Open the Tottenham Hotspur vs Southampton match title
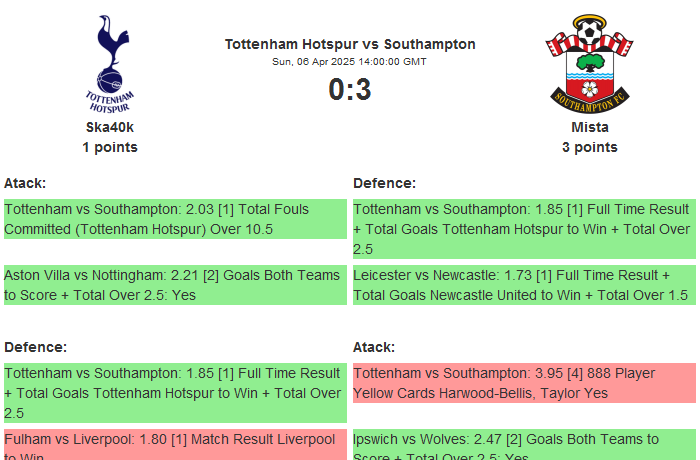700x460 pixels. [x=350, y=44]
